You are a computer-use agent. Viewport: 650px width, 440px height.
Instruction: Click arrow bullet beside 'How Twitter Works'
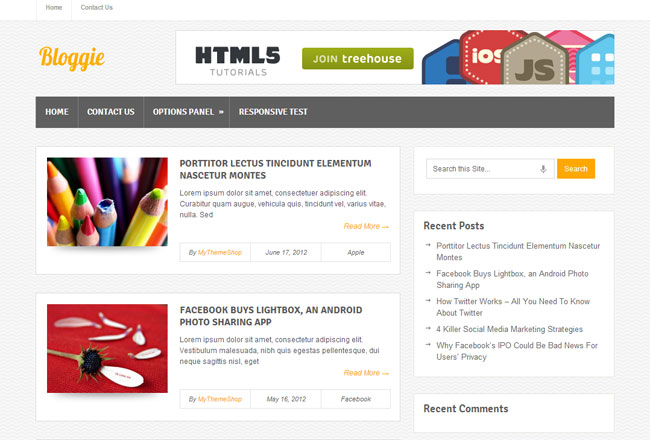(428, 300)
